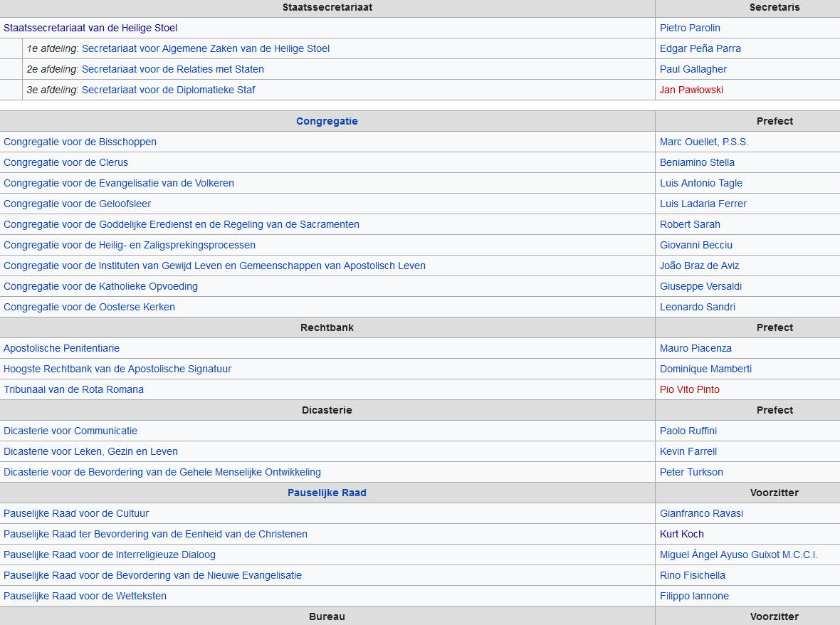Open Pauselijke Raad voor Bevordering van Nieuwe Evangelisatie

(152, 575)
